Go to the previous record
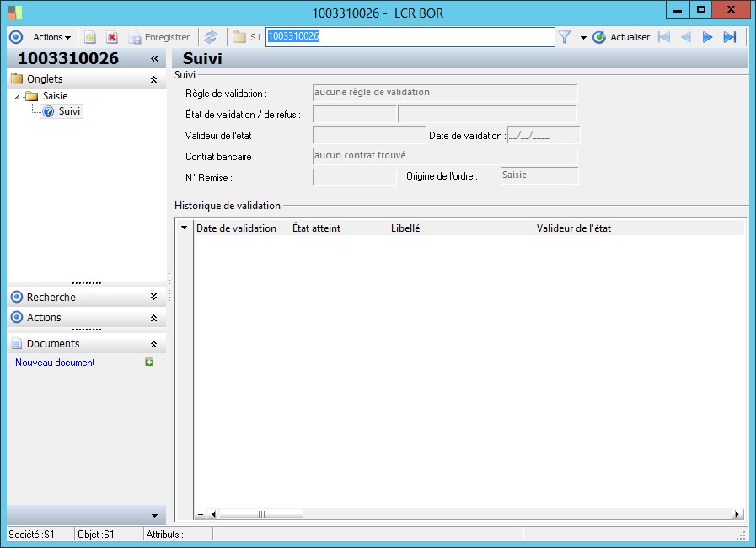 685,37
